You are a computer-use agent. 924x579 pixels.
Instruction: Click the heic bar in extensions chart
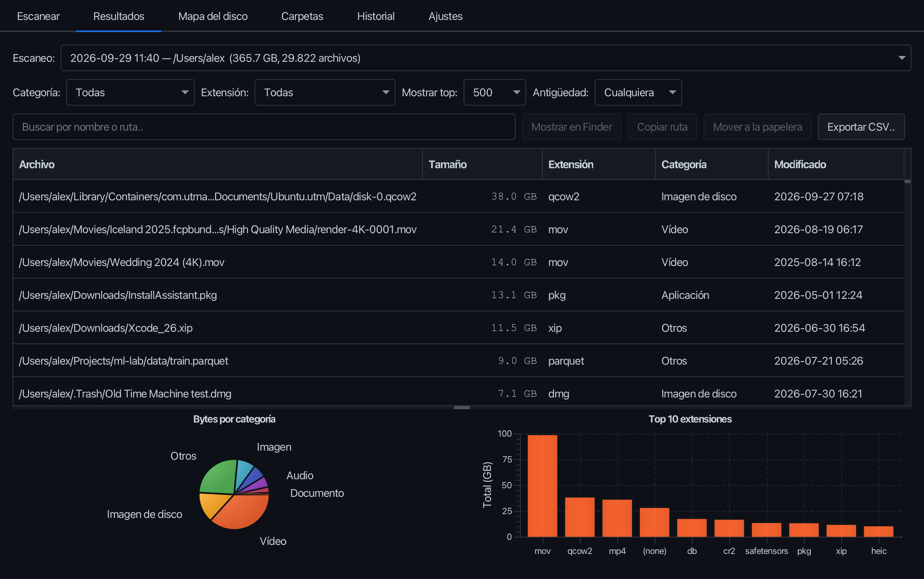click(x=879, y=531)
